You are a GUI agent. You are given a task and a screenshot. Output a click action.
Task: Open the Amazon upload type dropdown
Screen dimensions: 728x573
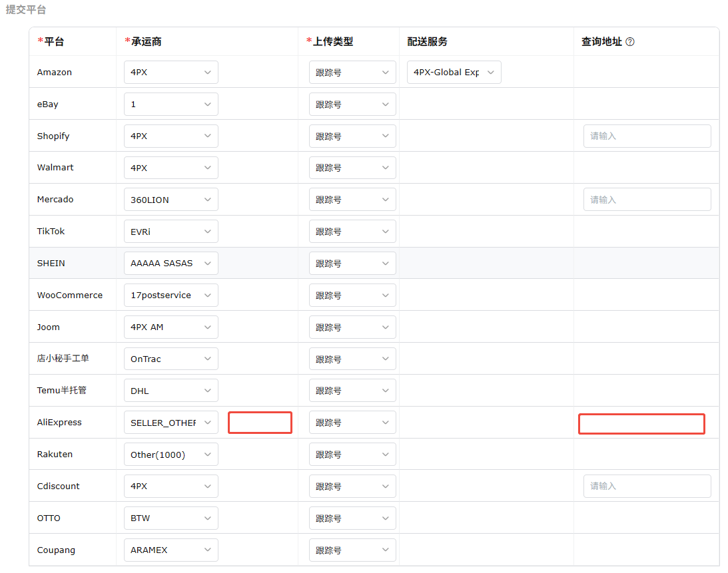coord(352,73)
